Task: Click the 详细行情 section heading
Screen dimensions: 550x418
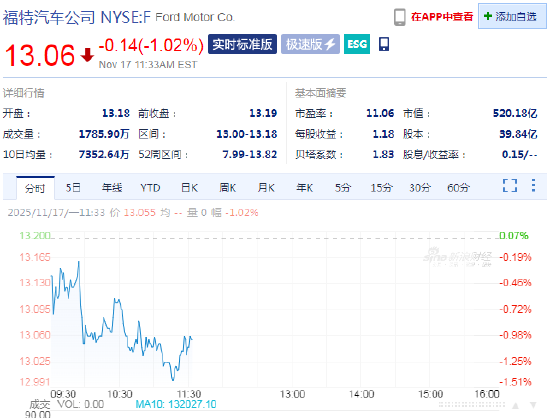Action: tap(24, 93)
